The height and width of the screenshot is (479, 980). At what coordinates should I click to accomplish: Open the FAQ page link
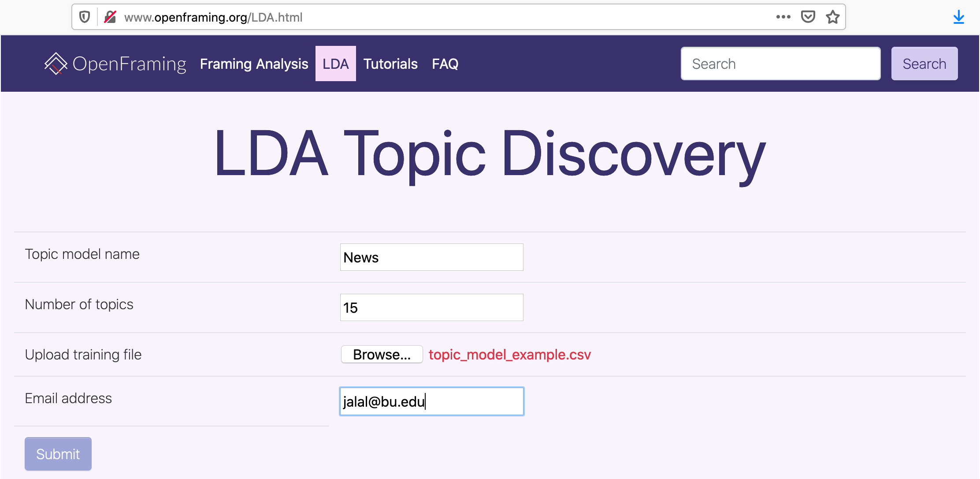tap(445, 64)
